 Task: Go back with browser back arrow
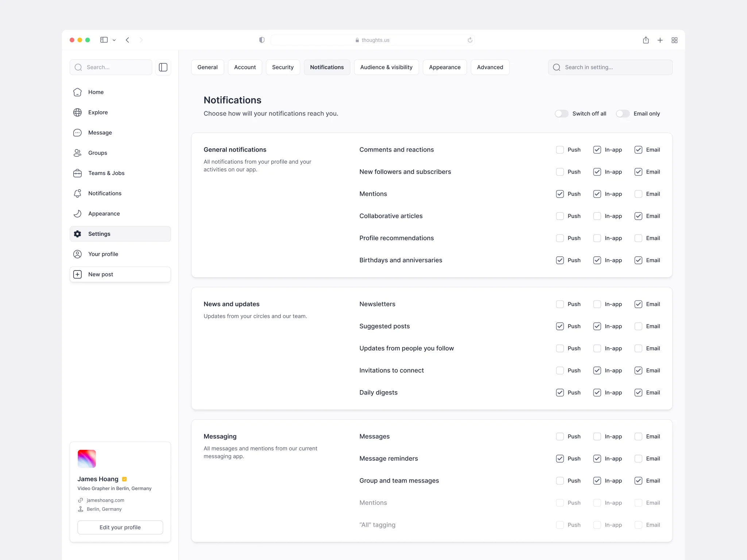pos(127,40)
